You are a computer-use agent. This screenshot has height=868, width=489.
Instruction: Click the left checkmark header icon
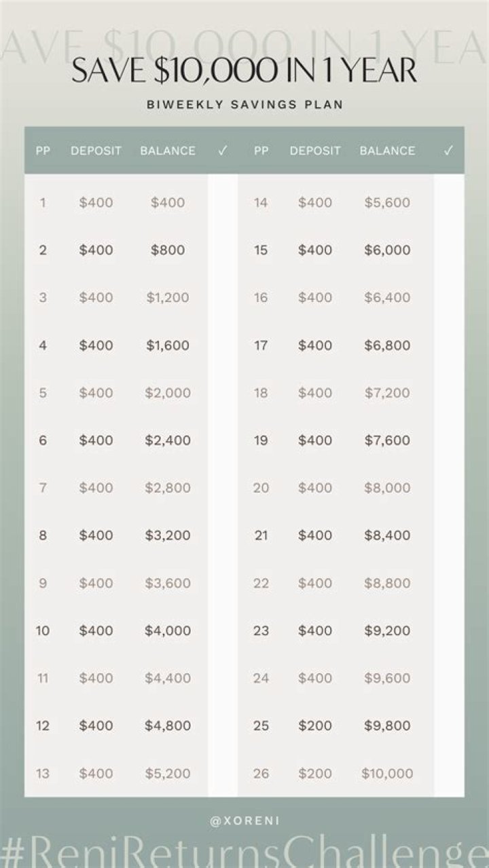point(223,151)
